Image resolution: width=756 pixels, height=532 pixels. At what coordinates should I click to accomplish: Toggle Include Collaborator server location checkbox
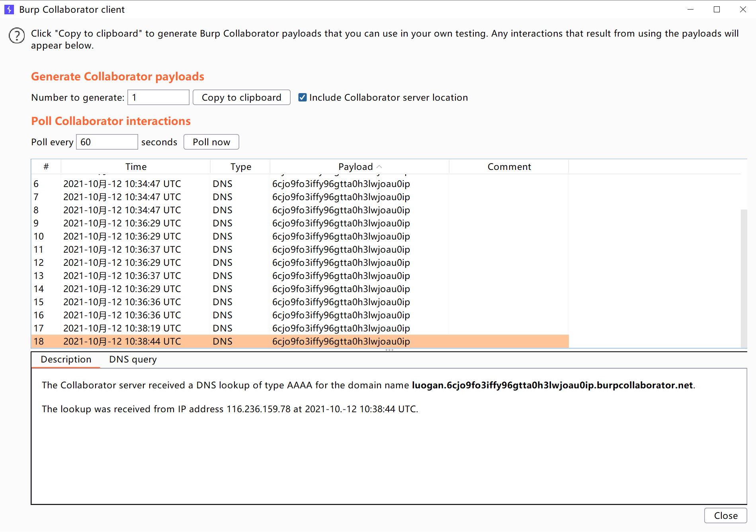303,97
